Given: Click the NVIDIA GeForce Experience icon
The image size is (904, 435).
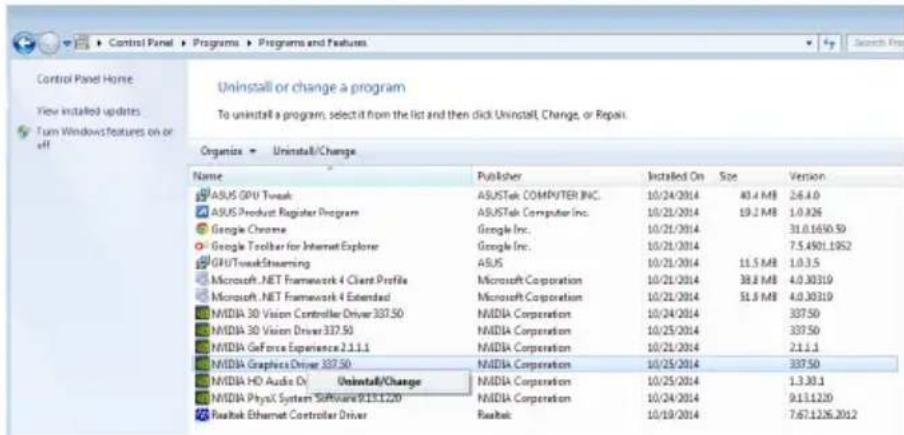Looking at the screenshot, I should (x=200, y=347).
